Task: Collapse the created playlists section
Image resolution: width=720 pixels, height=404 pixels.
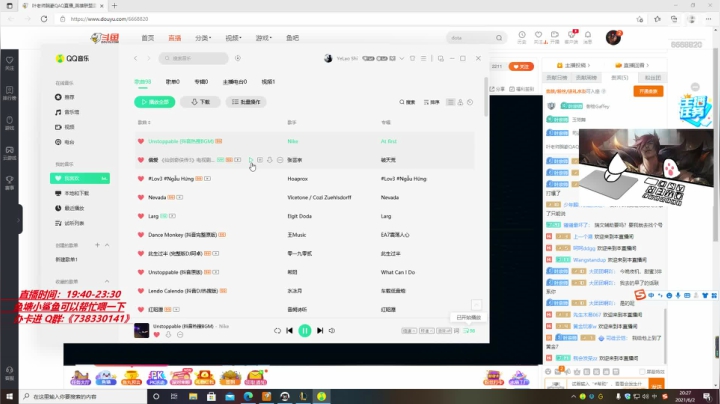Action: 107,245
